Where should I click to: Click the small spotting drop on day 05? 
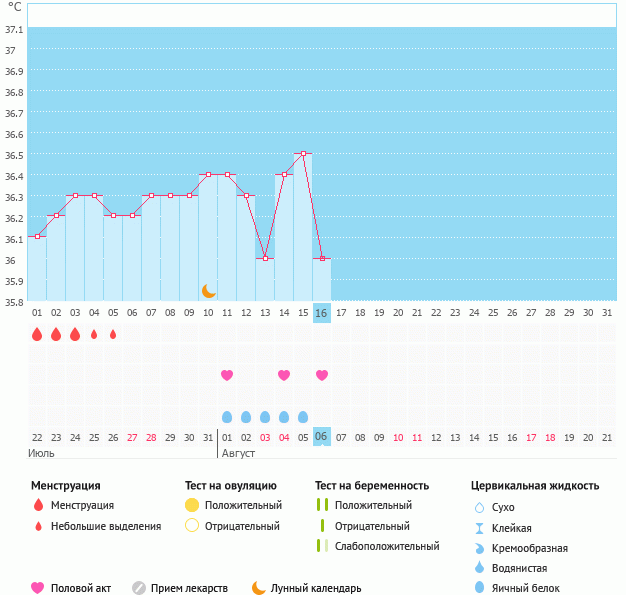(x=113, y=334)
